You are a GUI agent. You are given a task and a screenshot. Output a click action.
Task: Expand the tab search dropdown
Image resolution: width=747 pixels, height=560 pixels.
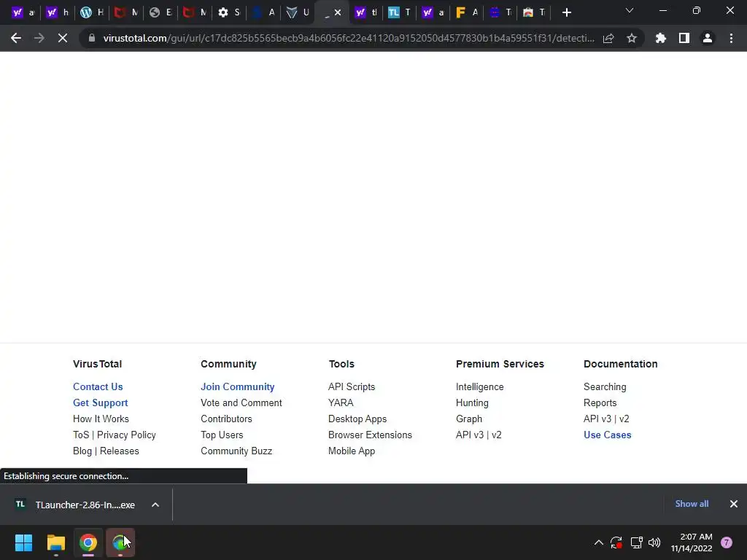tap(630, 10)
